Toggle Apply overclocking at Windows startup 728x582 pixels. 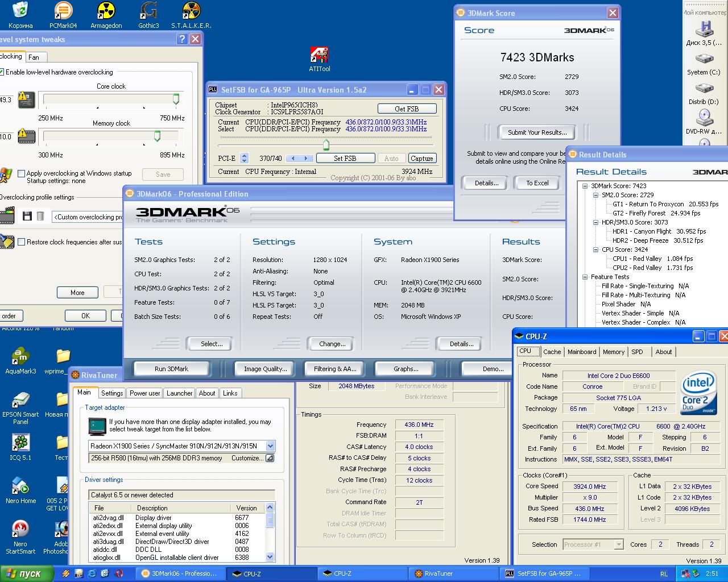coord(22,173)
